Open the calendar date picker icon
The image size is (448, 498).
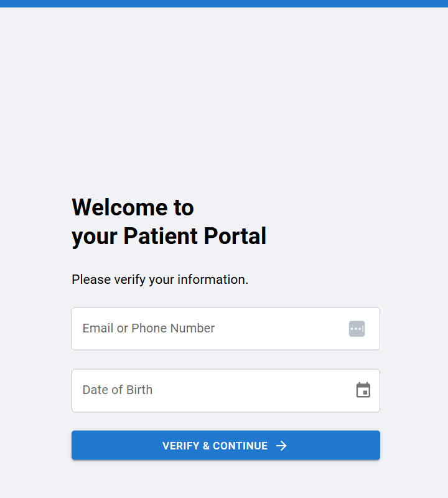pyautogui.click(x=363, y=390)
